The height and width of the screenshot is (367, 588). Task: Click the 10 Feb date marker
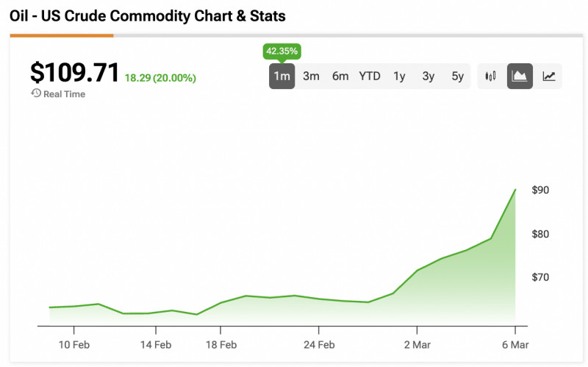(74, 344)
